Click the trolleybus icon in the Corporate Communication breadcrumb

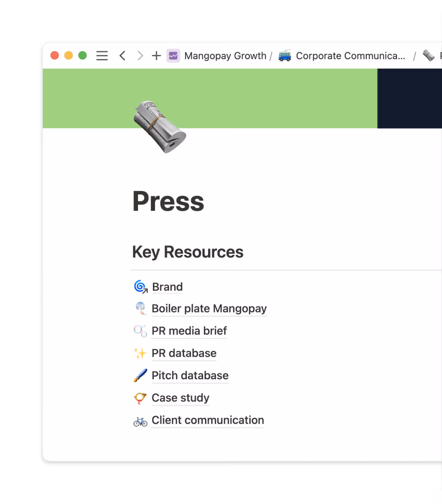coord(284,56)
